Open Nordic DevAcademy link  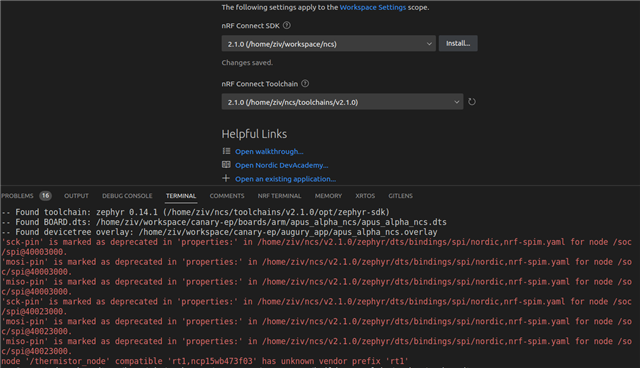(x=282, y=165)
